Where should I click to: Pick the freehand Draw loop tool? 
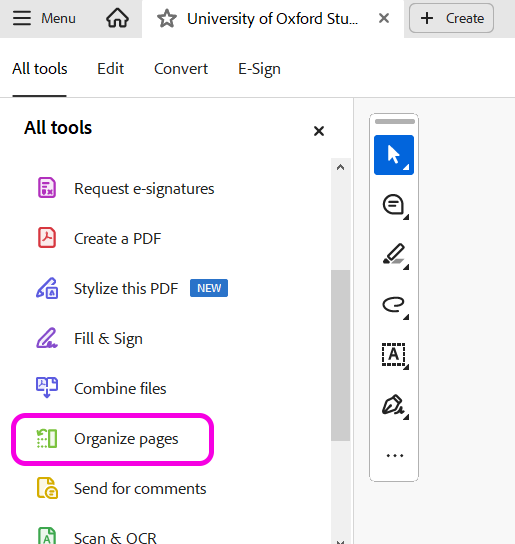click(394, 305)
